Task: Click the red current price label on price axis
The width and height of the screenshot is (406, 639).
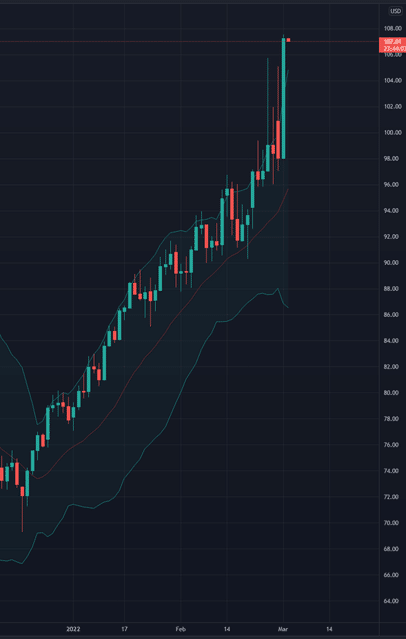Action: click(392, 45)
